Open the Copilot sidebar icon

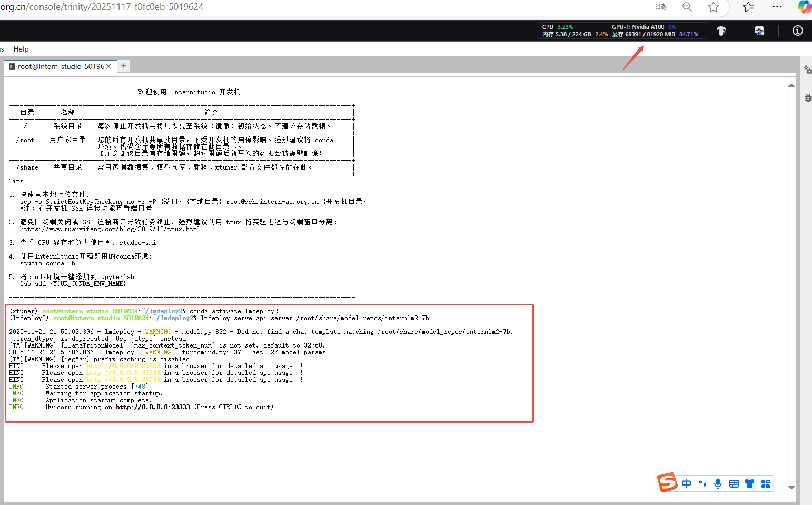tap(805, 7)
